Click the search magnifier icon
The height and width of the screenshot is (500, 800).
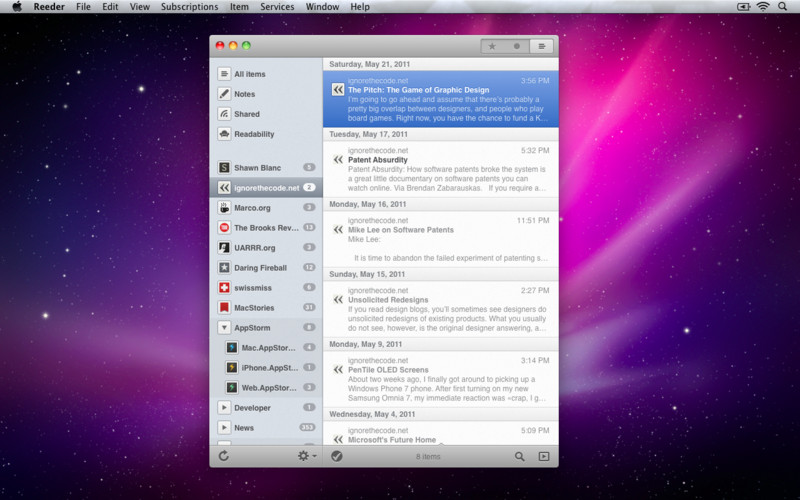click(519, 456)
